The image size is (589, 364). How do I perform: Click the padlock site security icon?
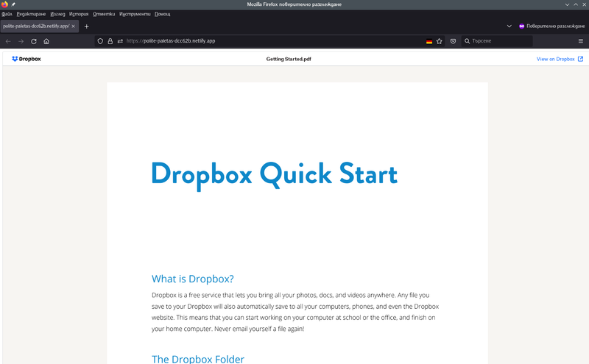[110, 41]
